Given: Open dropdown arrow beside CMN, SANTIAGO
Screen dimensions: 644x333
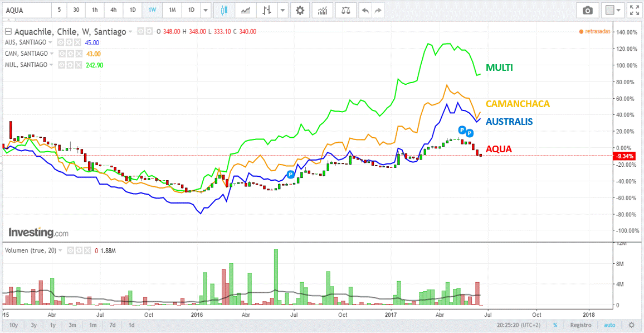Looking at the screenshot, I should [x=52, y=54].
